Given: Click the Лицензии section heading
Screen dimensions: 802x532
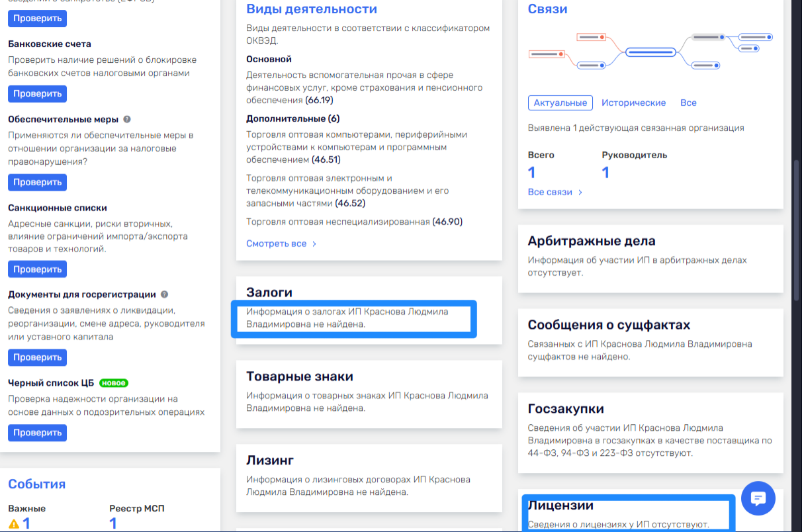Looking at the screenshot, I should tap(560, 506).
